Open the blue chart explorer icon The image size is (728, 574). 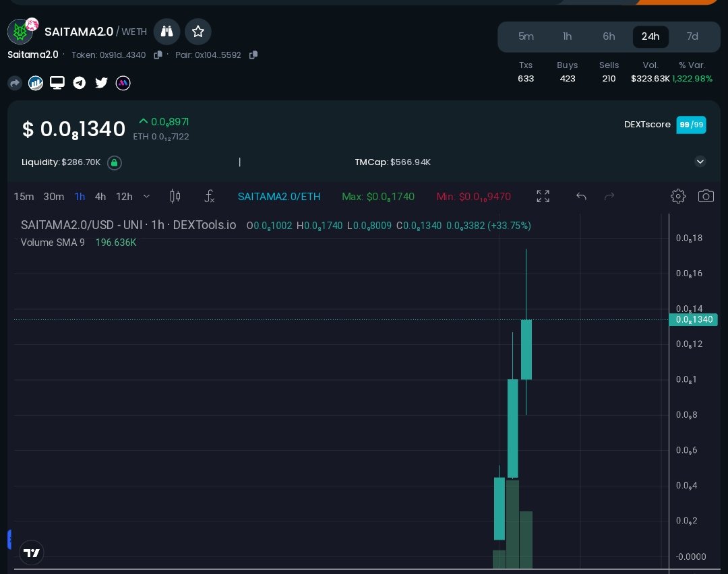36,83
